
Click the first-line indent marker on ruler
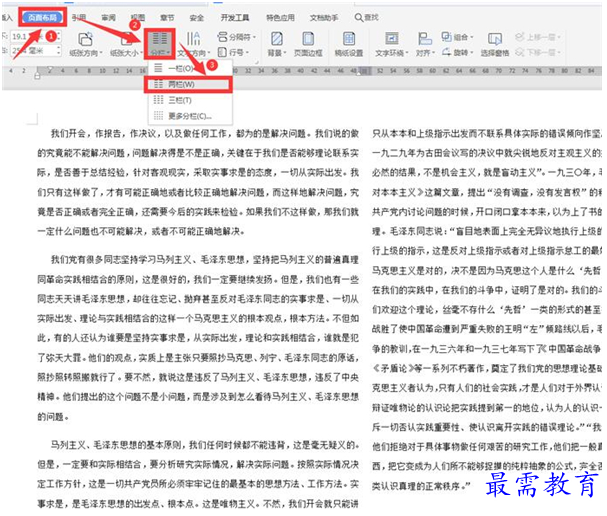tap(50, 69)
